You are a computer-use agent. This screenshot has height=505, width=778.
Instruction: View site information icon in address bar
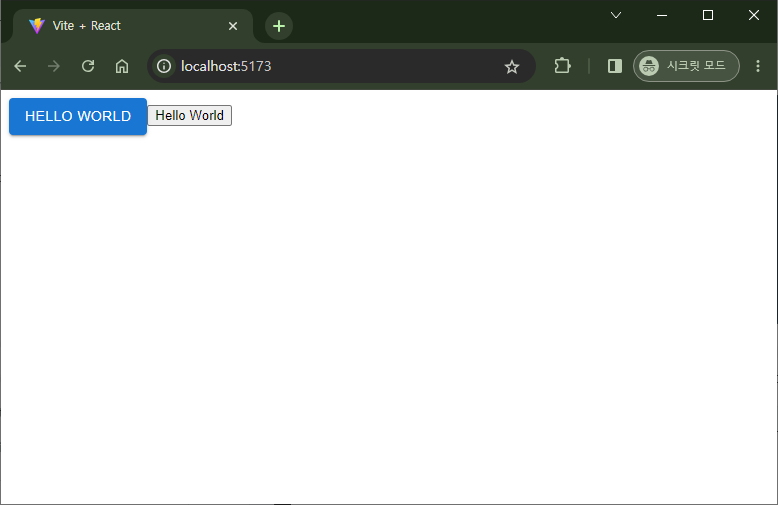tap(164, 66)
